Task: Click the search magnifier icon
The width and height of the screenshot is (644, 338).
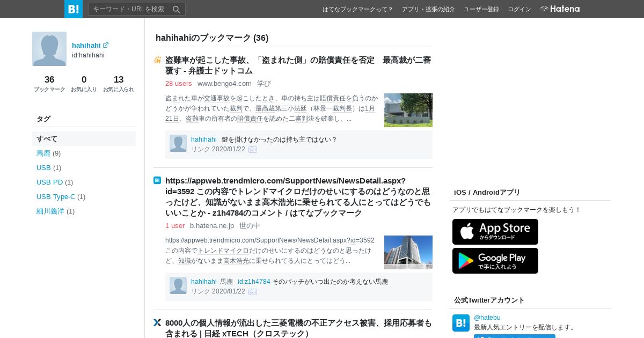Action: pyautogui.click(x=177, y=9)
